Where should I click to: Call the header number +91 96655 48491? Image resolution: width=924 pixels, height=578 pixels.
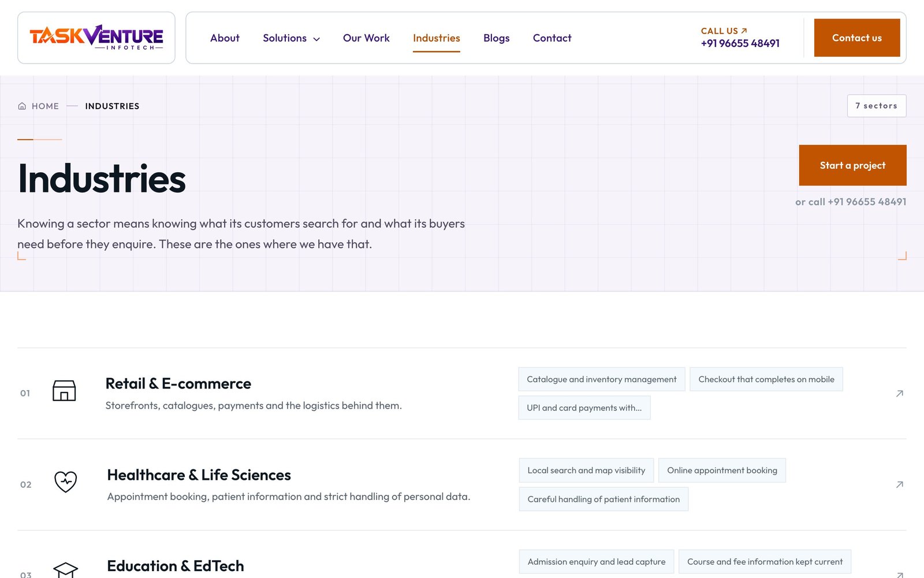(740, 43)
